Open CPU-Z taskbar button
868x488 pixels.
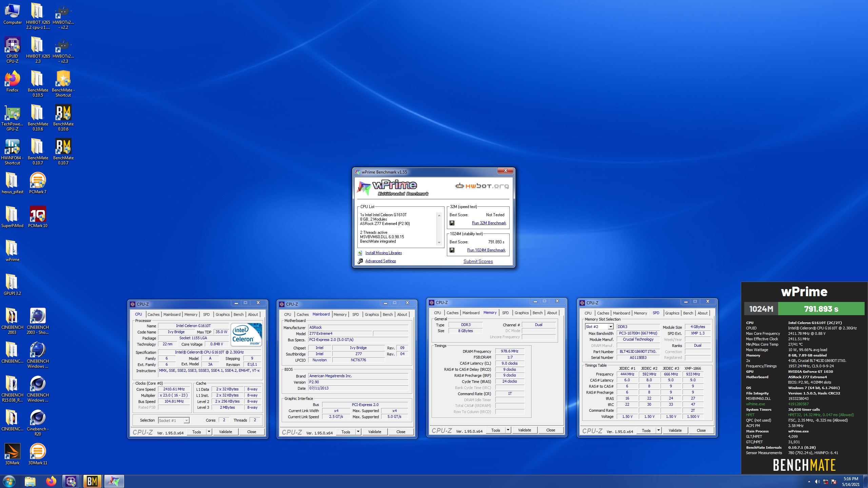pyautogui.click(x=71, y=481)
